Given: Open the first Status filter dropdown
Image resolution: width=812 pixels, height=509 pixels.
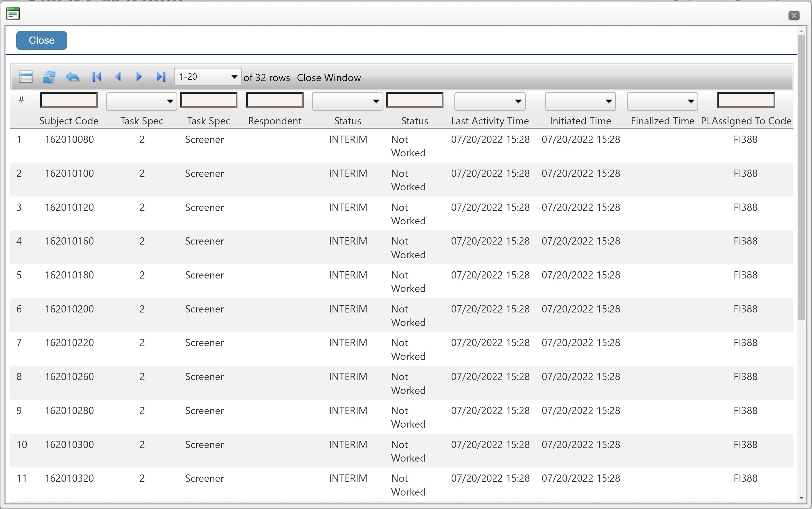Looking at the screenshot, I should coord(347,101).
